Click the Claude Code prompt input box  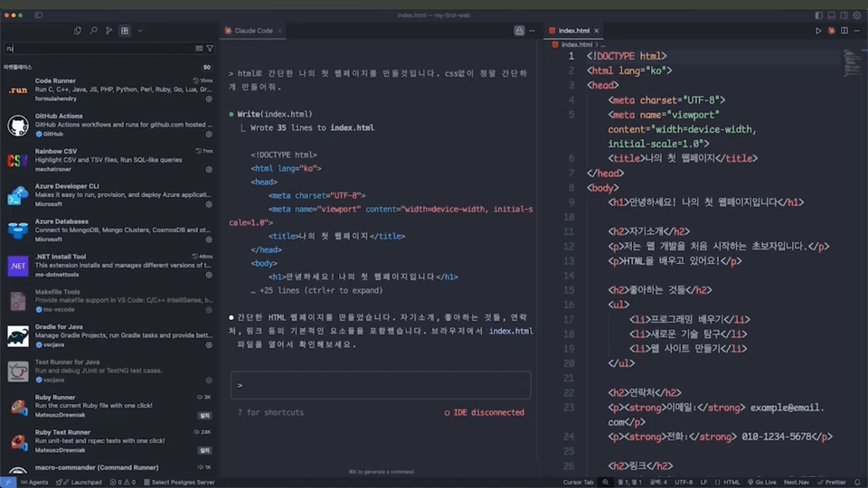click(381, 385)
